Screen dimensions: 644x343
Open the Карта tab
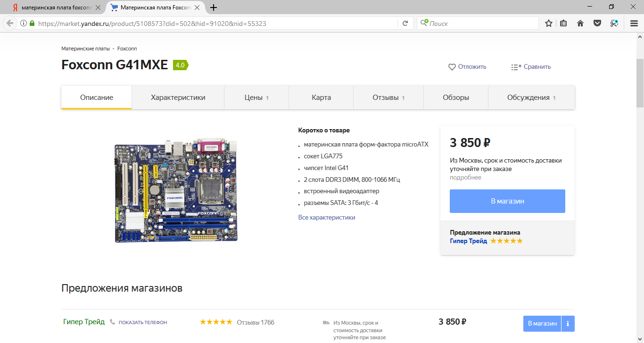pyautogui.click(x=321, y=98)
